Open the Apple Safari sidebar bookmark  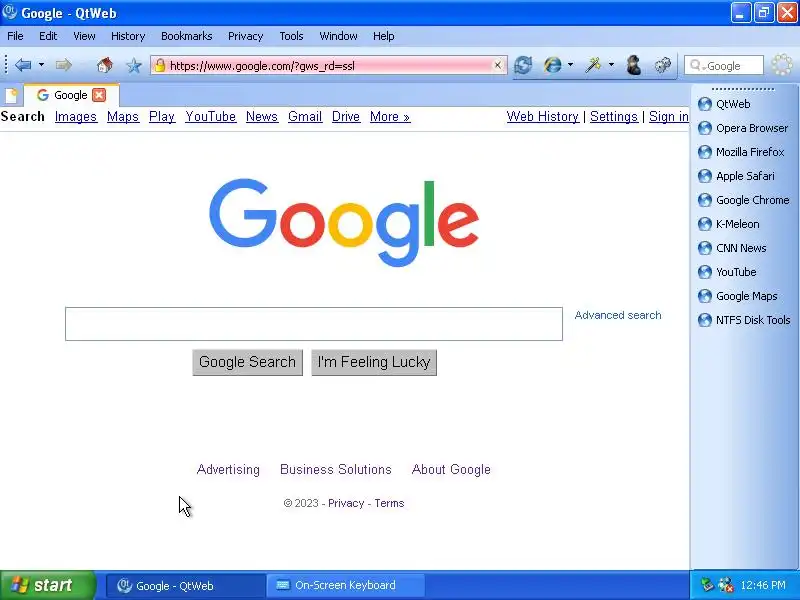[736, 176]
